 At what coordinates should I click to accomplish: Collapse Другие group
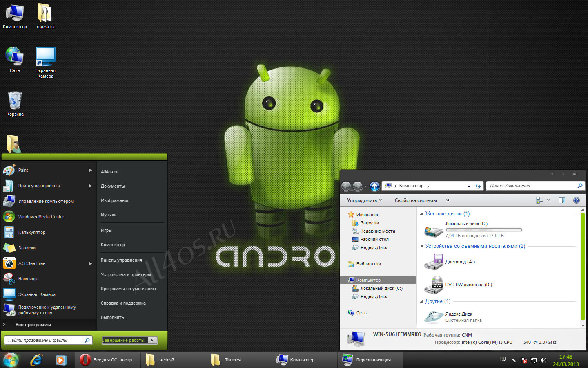pos(421,301)
